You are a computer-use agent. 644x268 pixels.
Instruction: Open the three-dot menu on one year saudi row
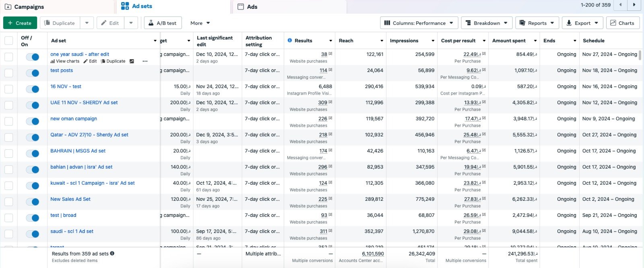pos(145,61)
